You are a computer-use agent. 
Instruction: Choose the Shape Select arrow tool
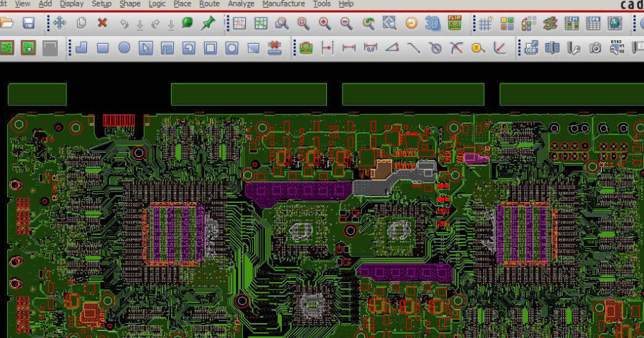coord(145,48)
